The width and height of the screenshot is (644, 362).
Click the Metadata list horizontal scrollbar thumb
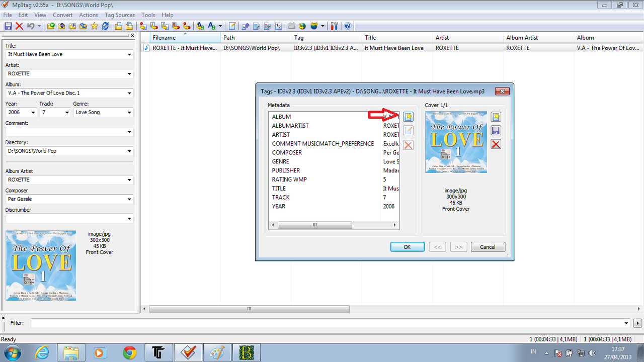(314, 225)
